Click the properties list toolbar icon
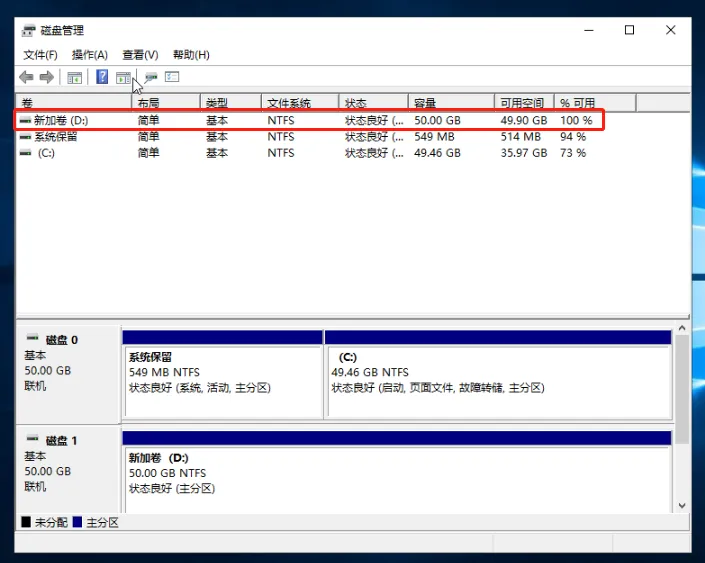 [x=172, y=77]
